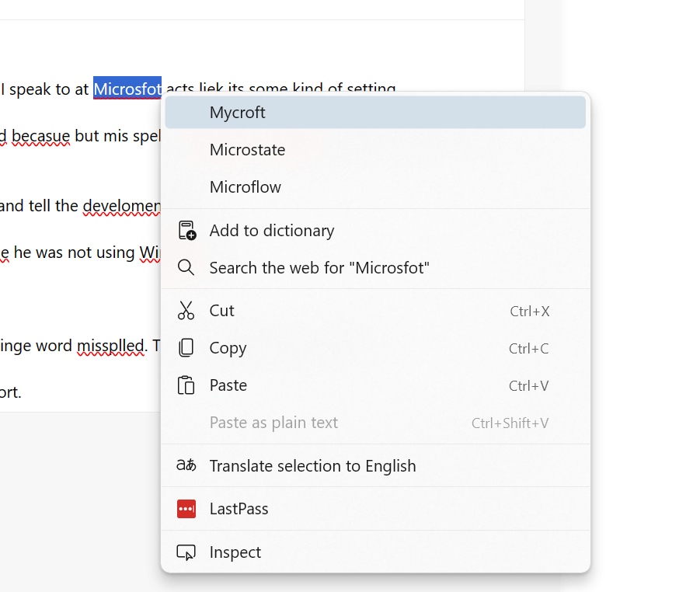Screen dimensions: 700x592
Task: Click the Ctrl+X shortcut label
Action: 529,312
